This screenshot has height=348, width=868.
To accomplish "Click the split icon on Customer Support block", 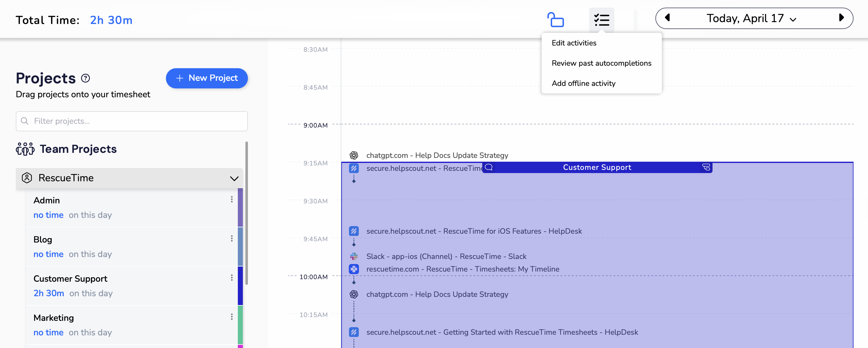I will (x=706, y=167).
